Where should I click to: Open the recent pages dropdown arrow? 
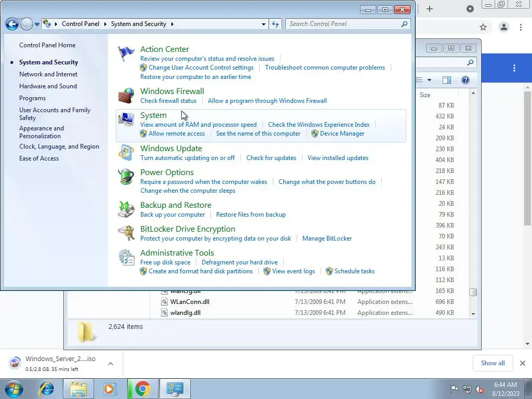pos(37,24)
